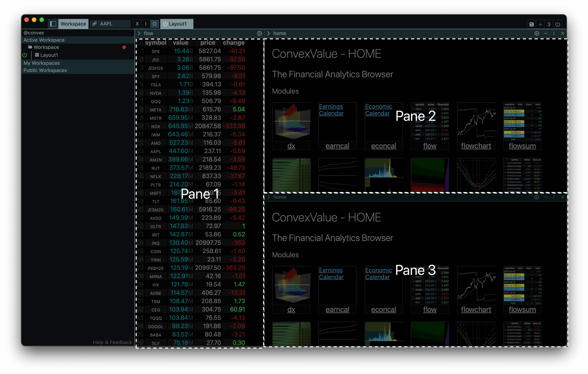Add a new pane with plus icon

click(540, 24)
